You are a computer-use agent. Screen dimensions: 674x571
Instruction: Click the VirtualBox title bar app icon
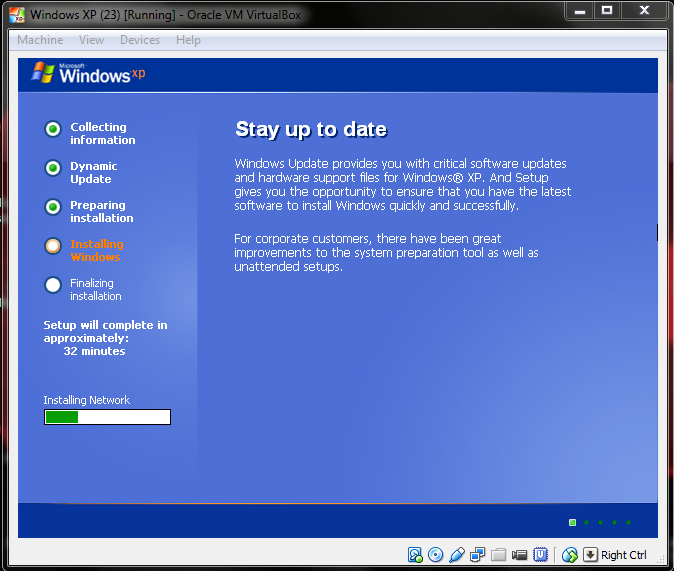point(17,15)
